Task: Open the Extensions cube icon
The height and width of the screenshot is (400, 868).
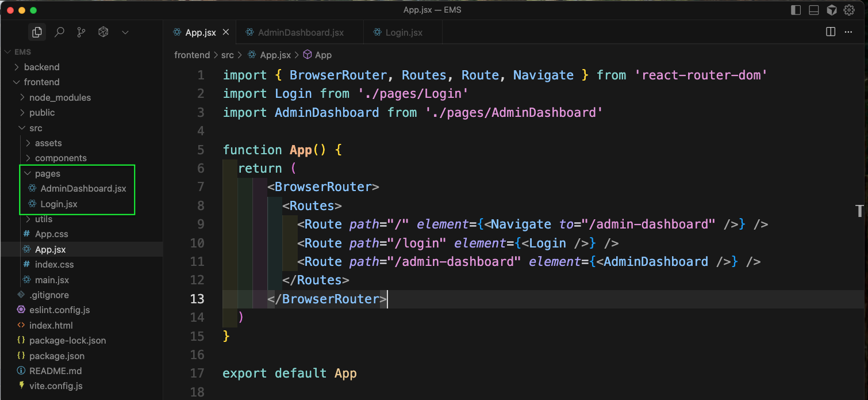Action: tap(103, 32)
